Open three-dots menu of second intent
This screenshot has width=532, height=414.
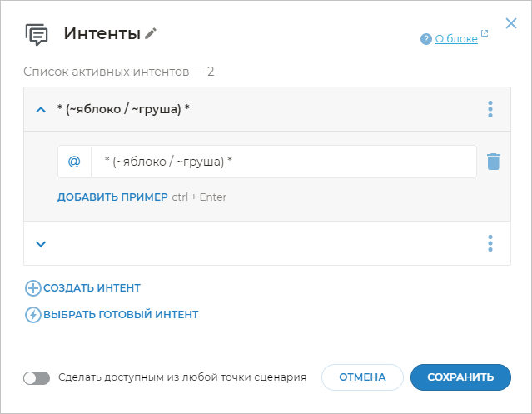(x=490, y=243)
